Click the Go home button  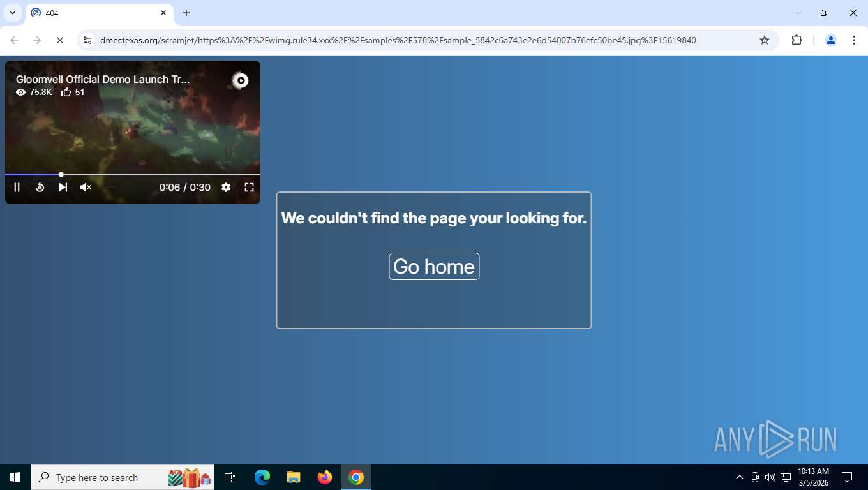(x=434, y=266)
